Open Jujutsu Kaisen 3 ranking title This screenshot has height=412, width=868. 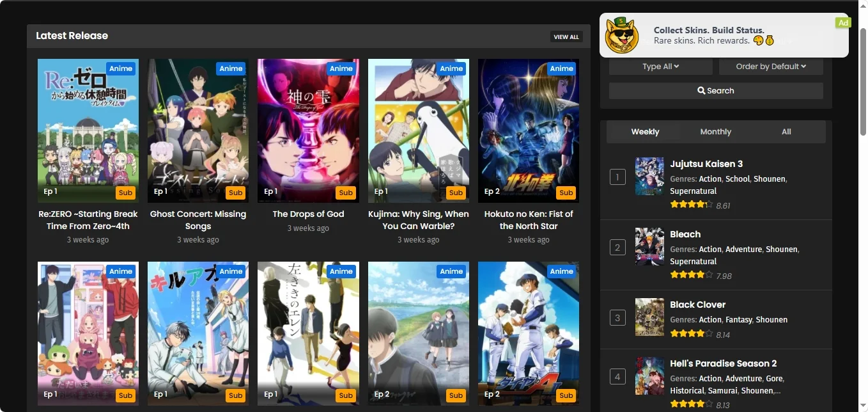tap(706, 164)
